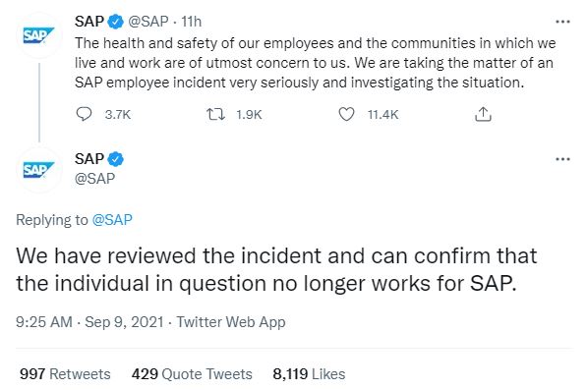Viewport: 588px width, 390px height.
Task: Open the @SAP link in Replying to
Action: [x=112, y=219]
